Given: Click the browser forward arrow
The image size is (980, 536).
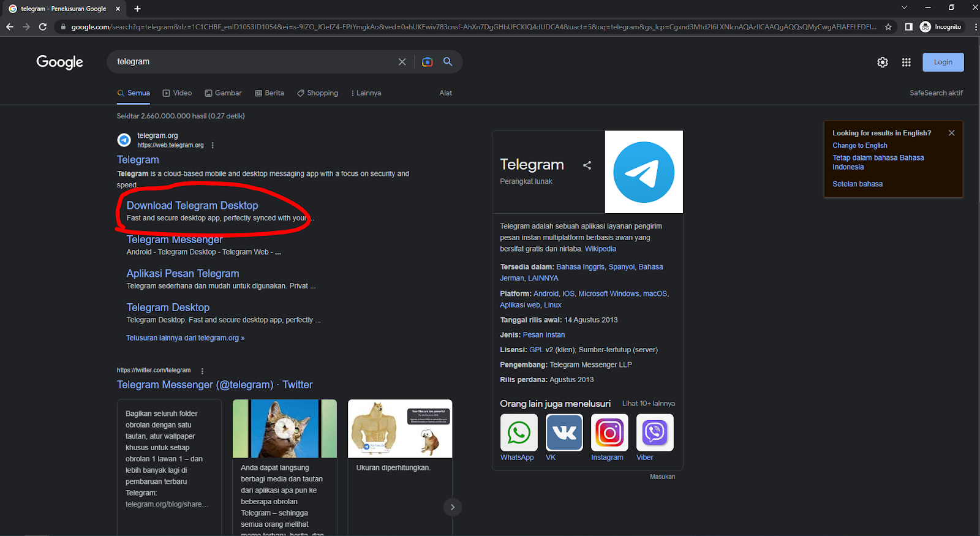Looking at the screenshot, I should pyautogui.click(x=26, y=27).
